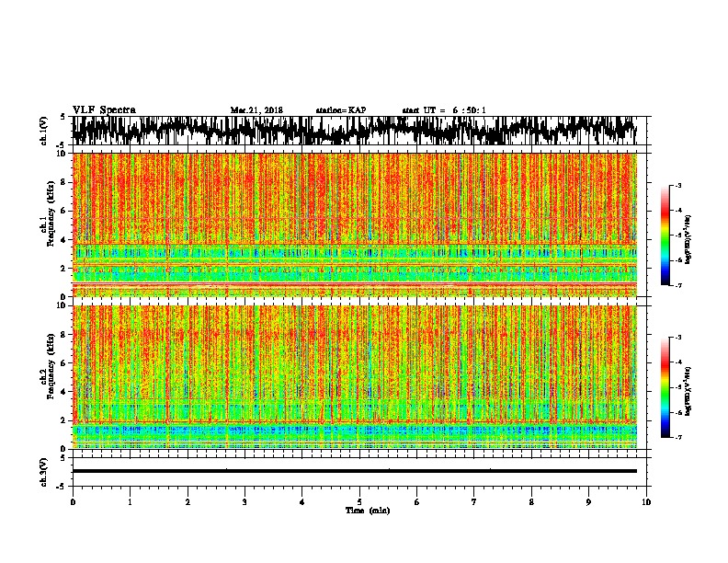Click time axis tick label "4"
Viewport: 728px width, 563px height.
(x=302, y=502)
